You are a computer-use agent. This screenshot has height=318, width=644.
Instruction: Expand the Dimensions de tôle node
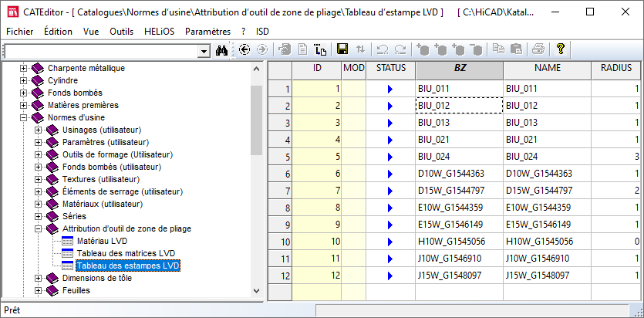[39, 278]
